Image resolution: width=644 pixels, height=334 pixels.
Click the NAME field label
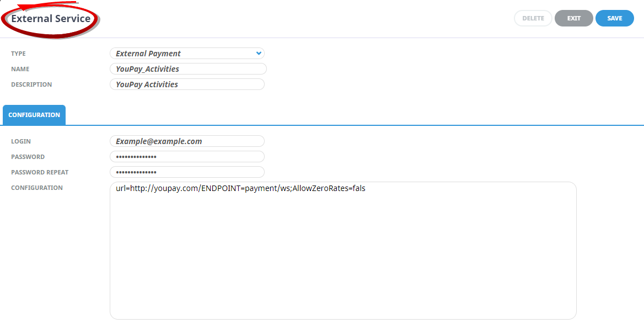tap(20, 69)
